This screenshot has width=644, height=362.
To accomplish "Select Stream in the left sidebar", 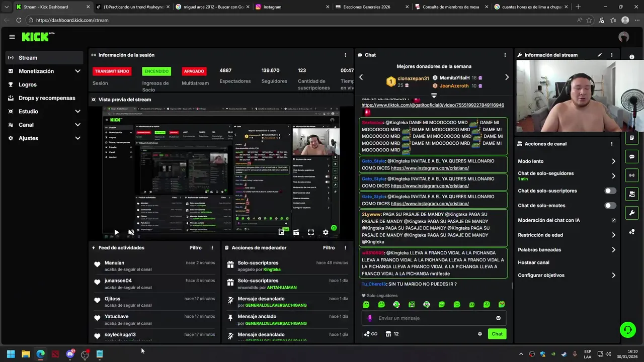I will tap(44, 58).
